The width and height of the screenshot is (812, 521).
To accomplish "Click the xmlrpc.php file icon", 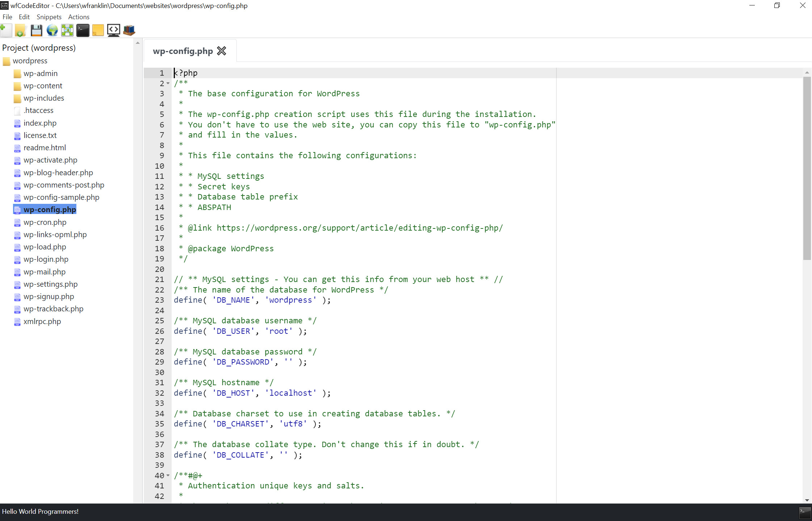I will click(17, 322).
